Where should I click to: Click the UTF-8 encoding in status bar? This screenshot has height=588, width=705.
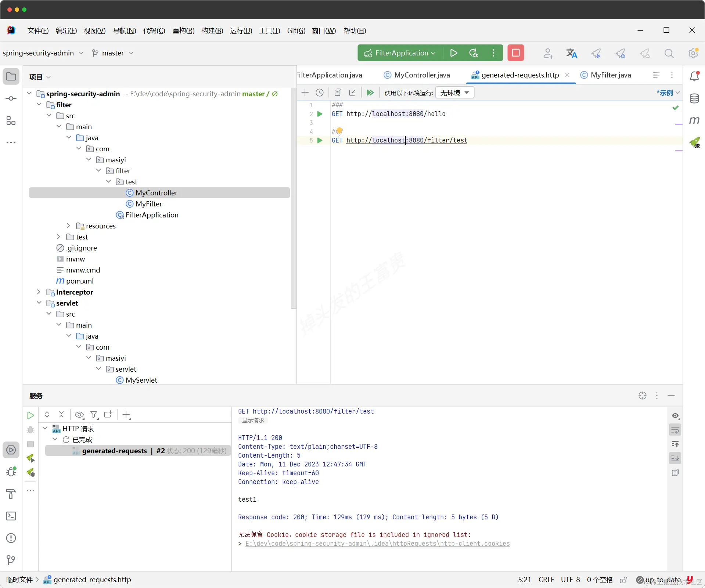click(x=570, y=580)
